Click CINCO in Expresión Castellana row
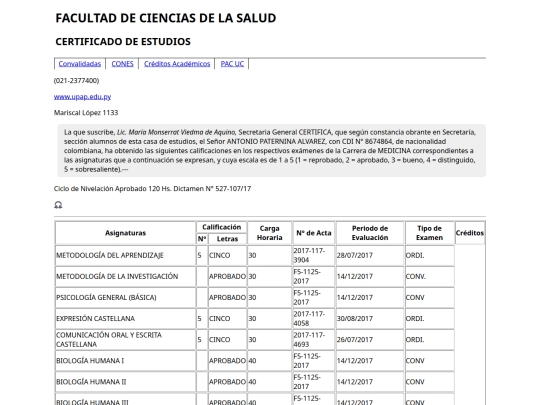Viewport: 540px width, 405px height. click(x=219, y=319)
